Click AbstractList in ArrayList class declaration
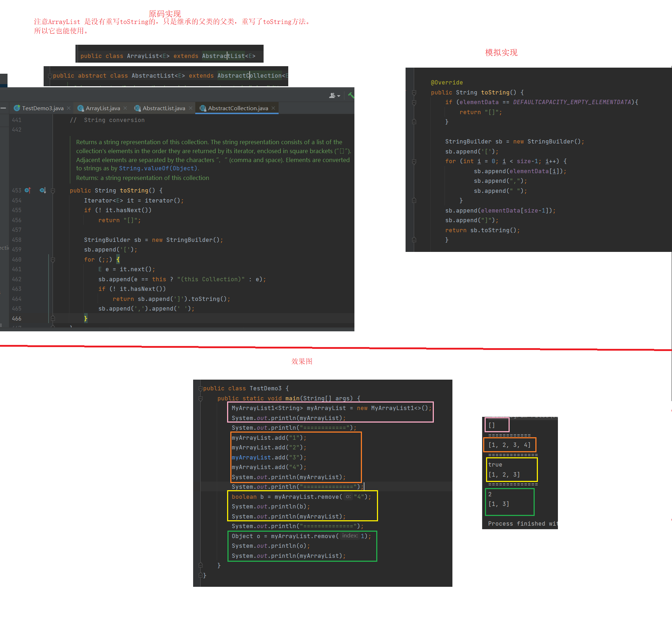This screenshot has height=619, width=672. pos(223,56)
